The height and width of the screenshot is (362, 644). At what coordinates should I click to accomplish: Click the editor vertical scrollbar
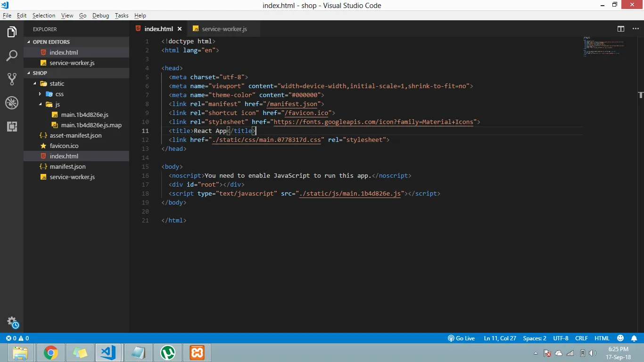tap(641, 185)
